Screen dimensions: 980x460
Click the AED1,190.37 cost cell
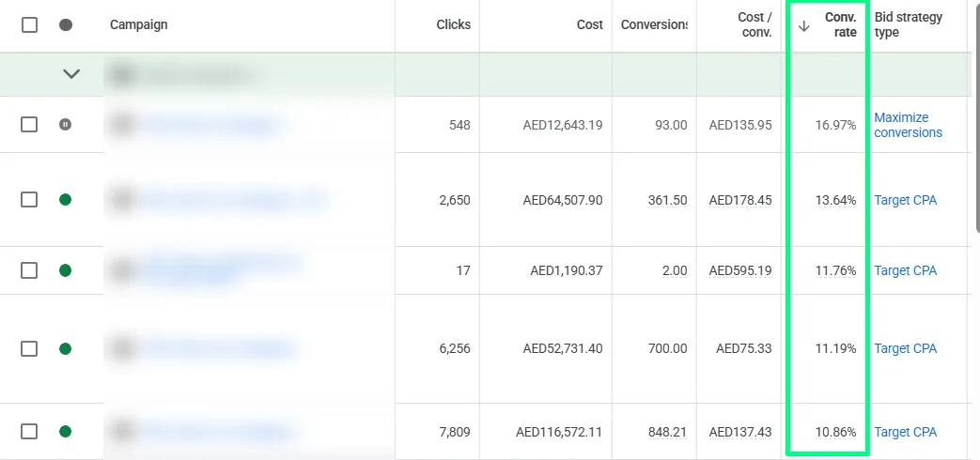[x=567, y=271]
